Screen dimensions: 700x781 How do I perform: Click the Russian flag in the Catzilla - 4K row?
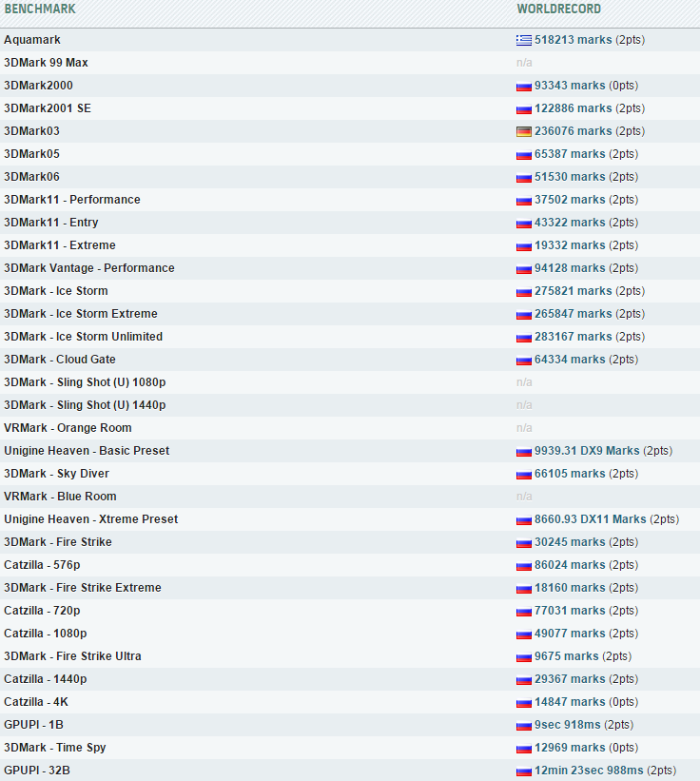pyautogui.click(x=523, y=702)
